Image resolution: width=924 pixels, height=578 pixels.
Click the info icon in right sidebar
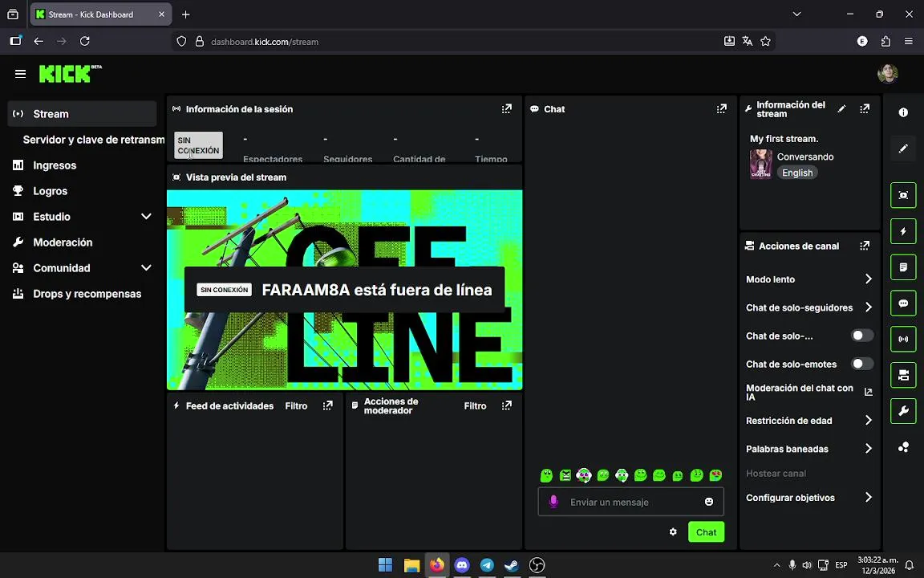[x=903, y=112]
